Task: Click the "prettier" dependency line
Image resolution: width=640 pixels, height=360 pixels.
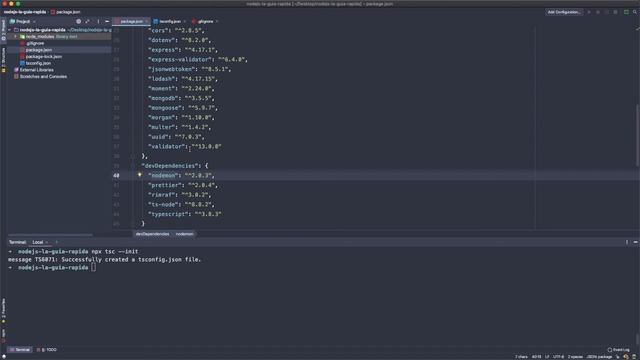Action: pos(183,185)
